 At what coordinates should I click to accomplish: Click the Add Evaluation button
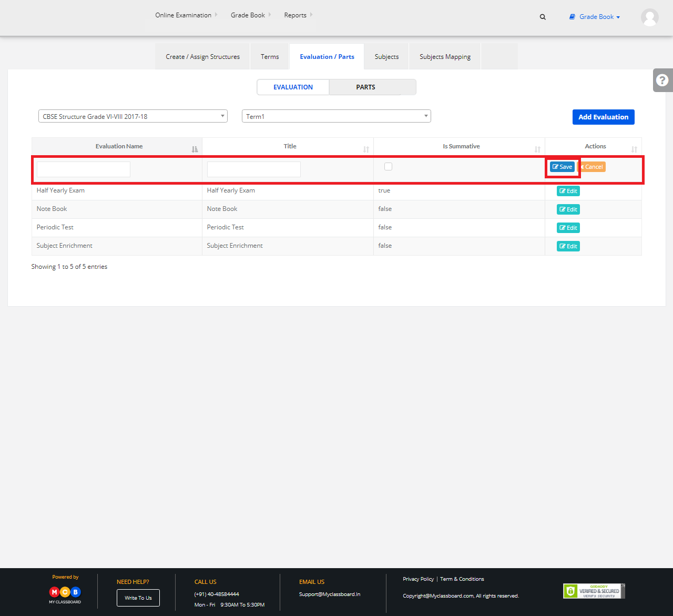pyautogui.click(x=604, y=117)
